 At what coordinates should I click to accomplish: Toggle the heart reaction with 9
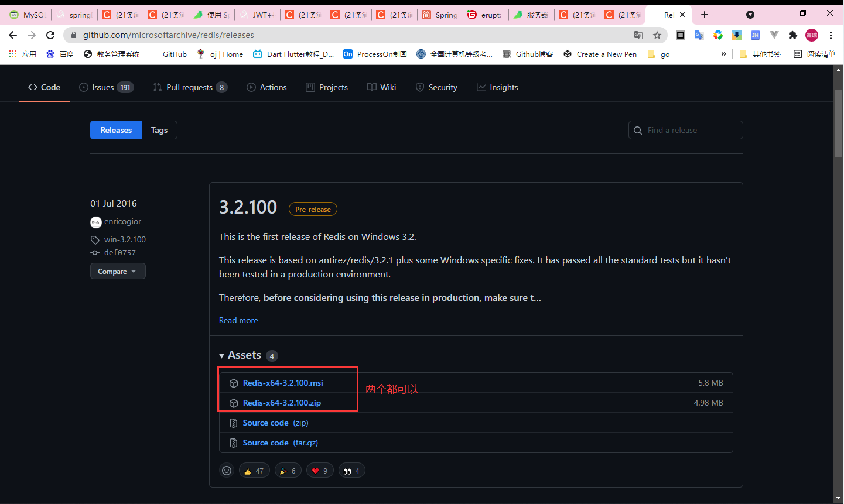pyautogui.click(x=320, y=471)
